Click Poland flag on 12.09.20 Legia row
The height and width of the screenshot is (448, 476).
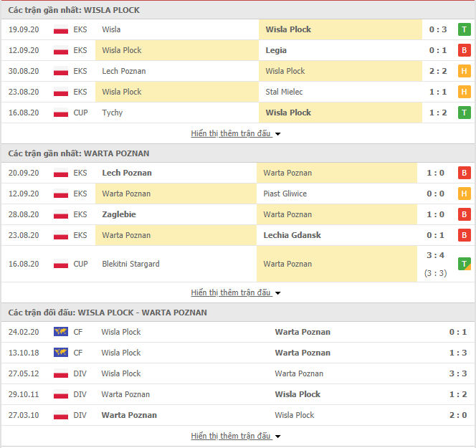point(61,50)
